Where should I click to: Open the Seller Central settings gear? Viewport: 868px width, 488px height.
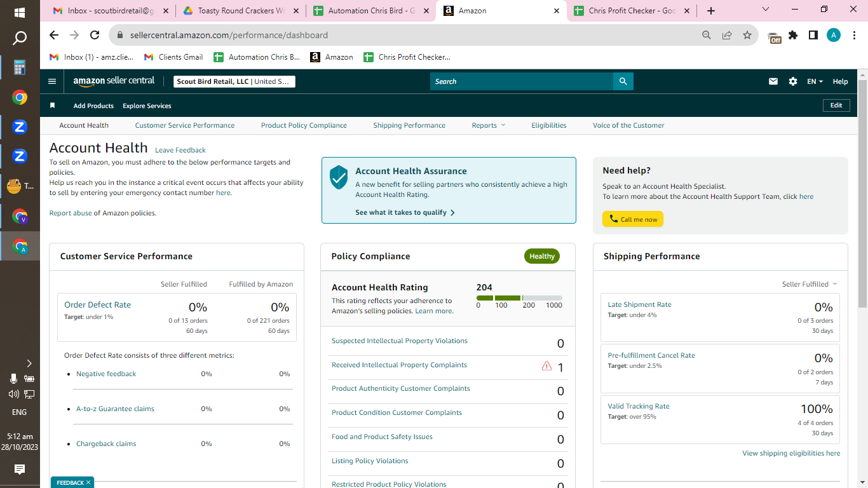click(x=793, y=81)
